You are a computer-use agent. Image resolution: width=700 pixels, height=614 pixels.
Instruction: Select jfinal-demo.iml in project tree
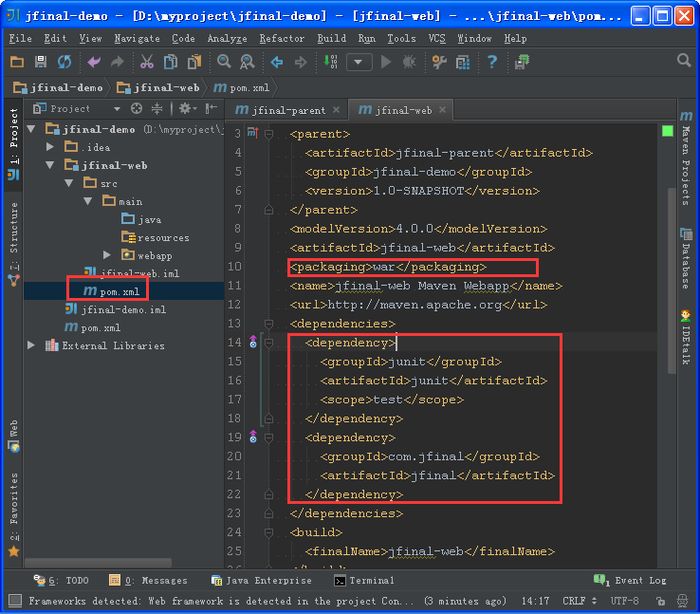click(123, 310)
